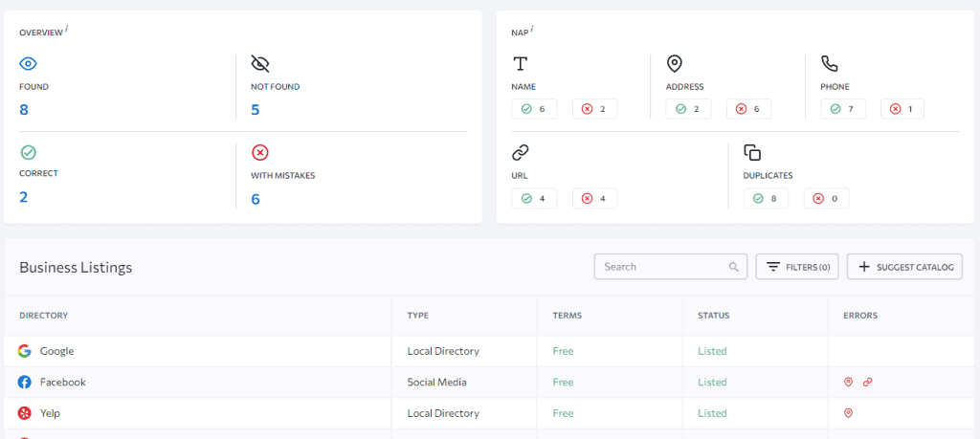Click the NAP info icon
980x439 pixels.
click(x=532, y=30)
